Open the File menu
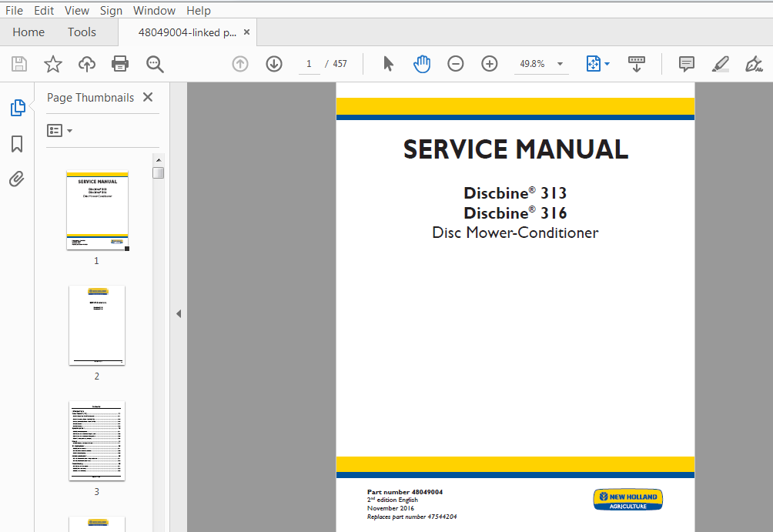The width and height of the screenshot is (773, 532). coord(15,10)
